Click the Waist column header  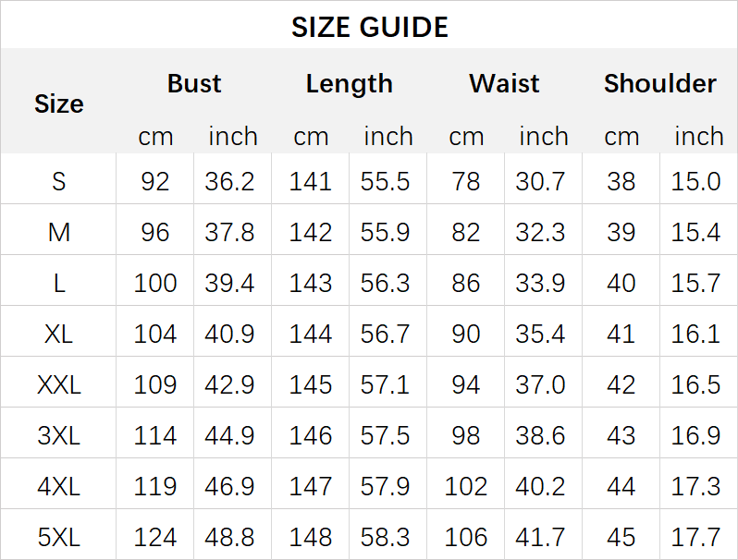[504, 84]
